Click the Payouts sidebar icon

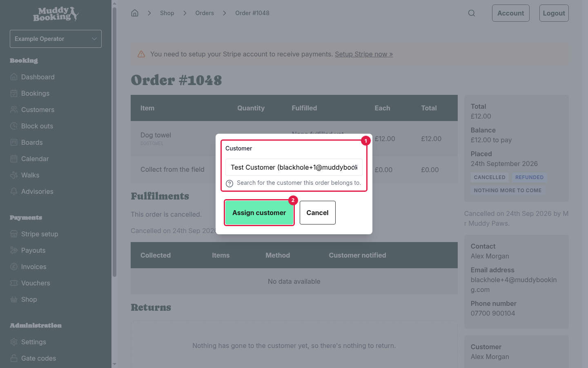click(14, 250)
